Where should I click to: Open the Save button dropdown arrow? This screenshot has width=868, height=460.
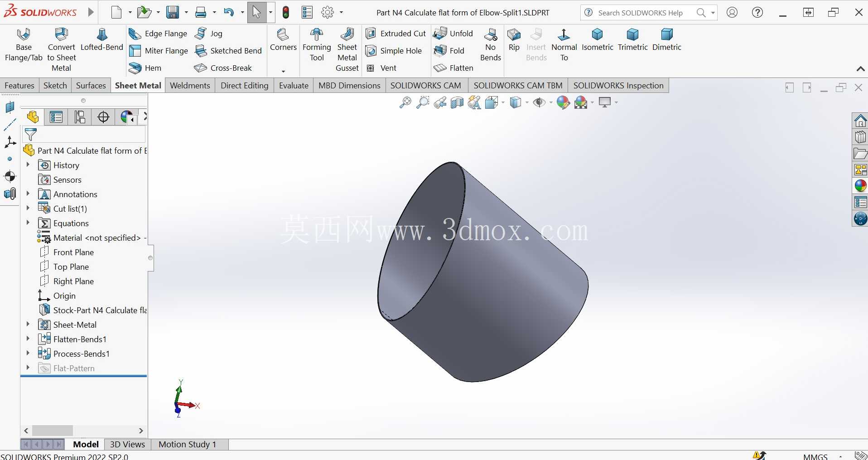point(186,13)
